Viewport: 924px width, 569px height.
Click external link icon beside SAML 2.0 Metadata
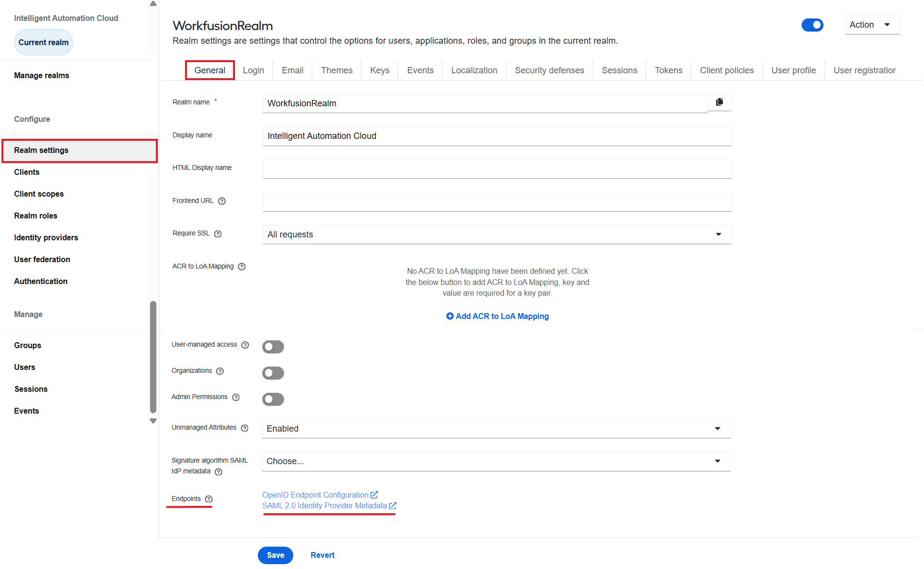tap(393, 505)
